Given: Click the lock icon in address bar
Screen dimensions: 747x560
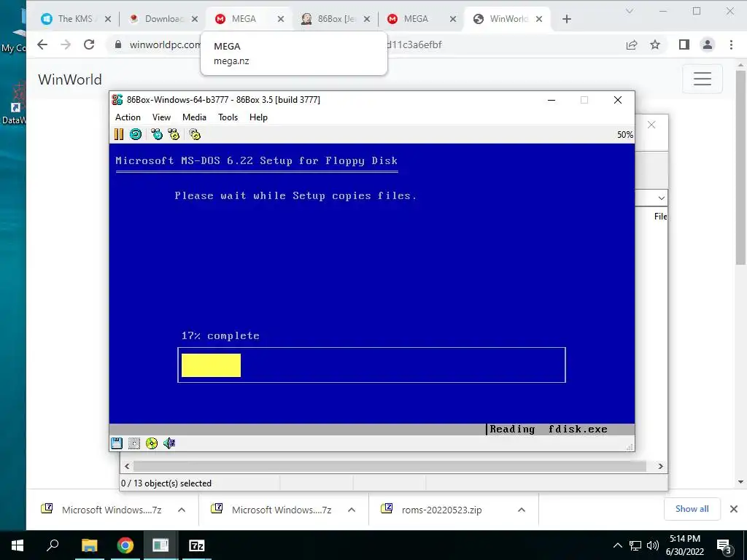Looking at the screenshot, I should click(117, 44).
